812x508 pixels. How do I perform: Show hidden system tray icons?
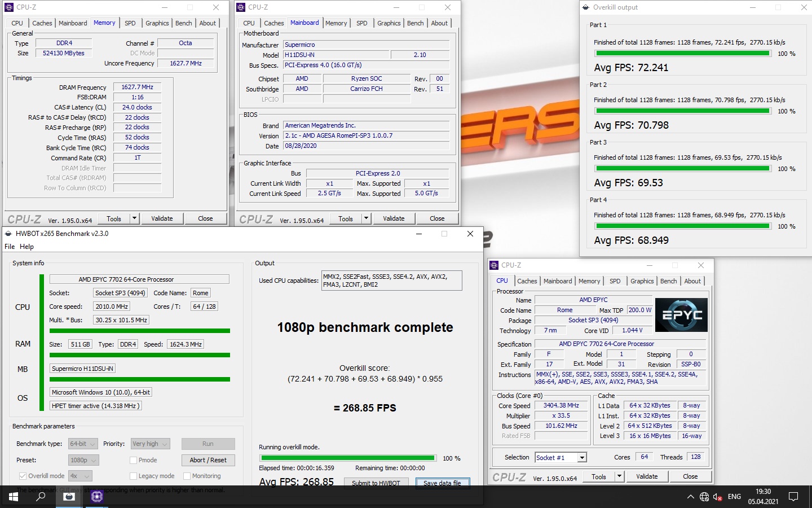[690, 497]
